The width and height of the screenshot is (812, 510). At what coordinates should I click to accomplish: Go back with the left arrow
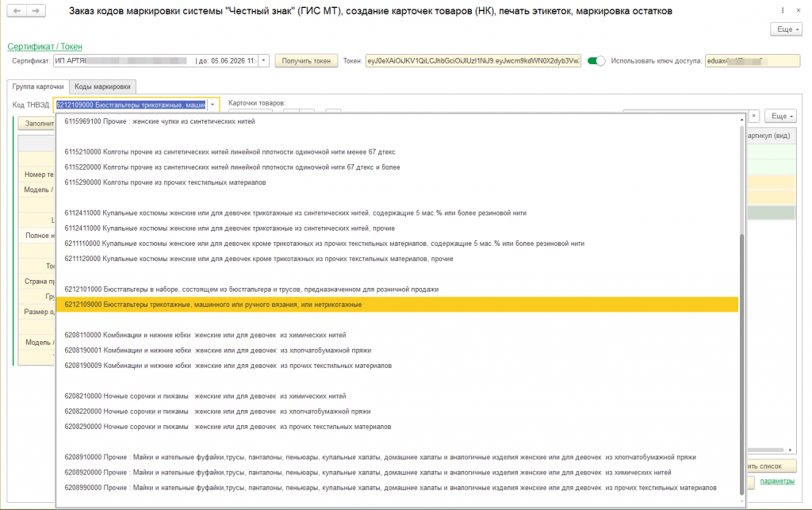[17, 10]
